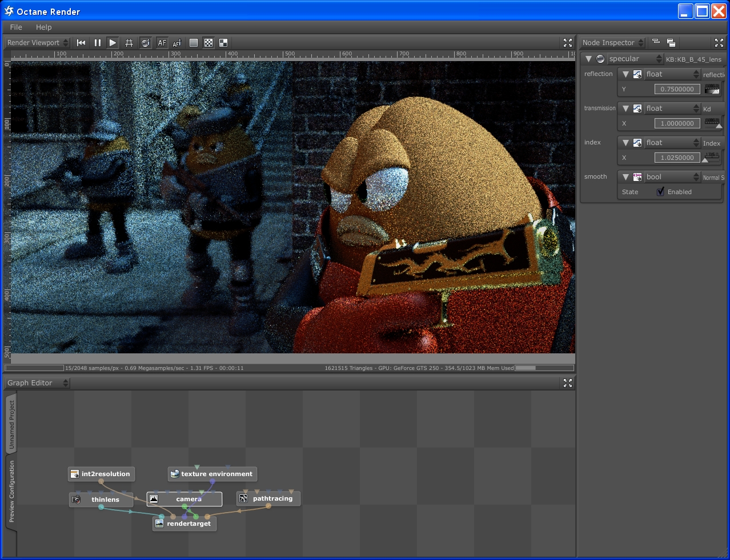The image size is (730, 560).
Task: Maximize the Graph Editor panel
Action: (568, 383)
